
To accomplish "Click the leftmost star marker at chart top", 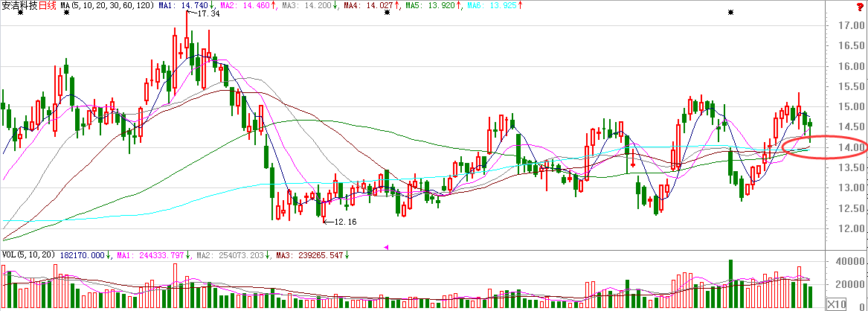I will (20, 13).
